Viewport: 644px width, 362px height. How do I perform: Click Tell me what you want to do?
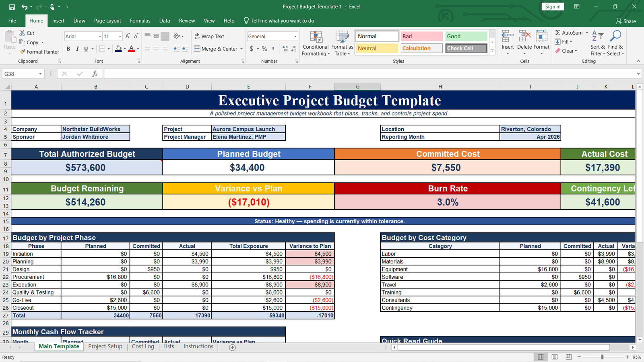coord(279,21)
